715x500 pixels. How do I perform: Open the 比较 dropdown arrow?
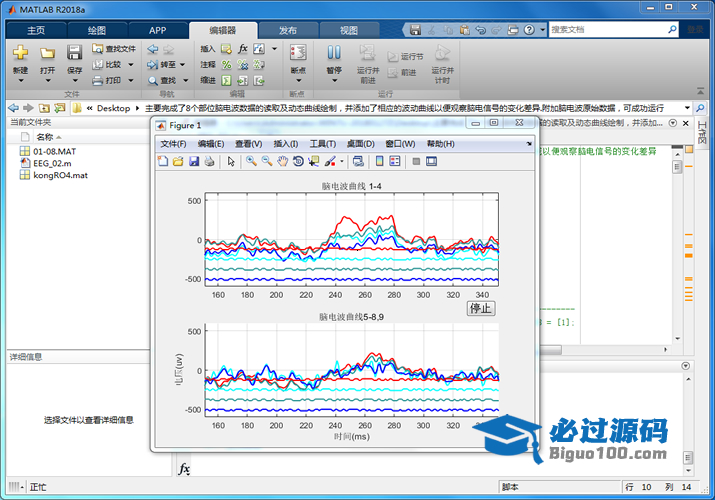tap(130, 65)
